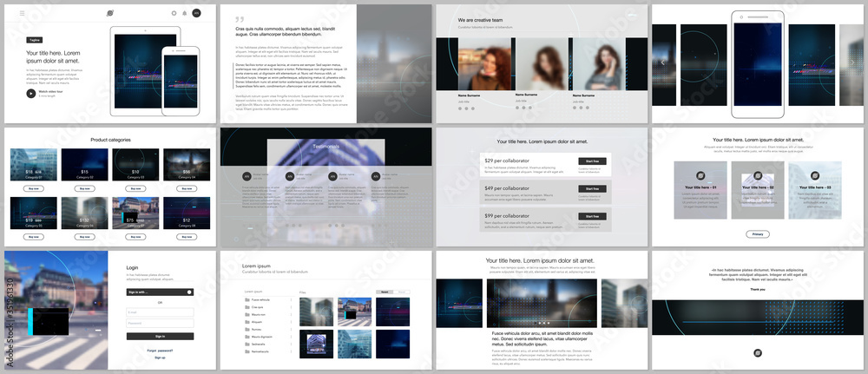Click the We are creative team heading
The image size is (868, 374).
480,20
